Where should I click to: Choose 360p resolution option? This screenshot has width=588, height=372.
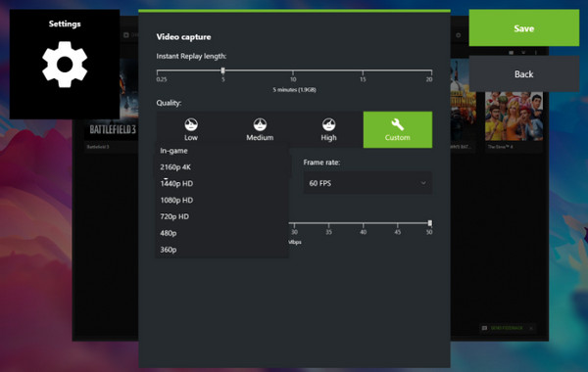222,250
